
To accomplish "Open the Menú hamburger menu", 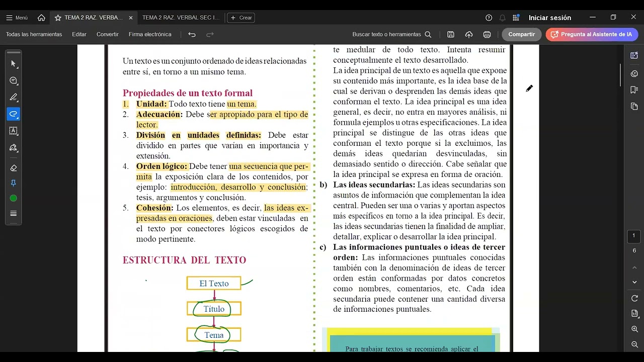I will click(x=17, y=18).
